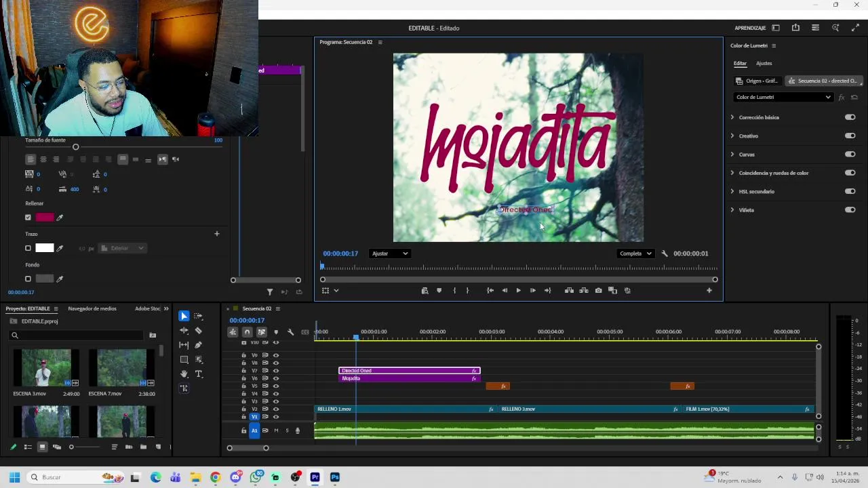This screenshot has height=488, width=868.
Task: Expand the Creativo section
Action: 732,136
